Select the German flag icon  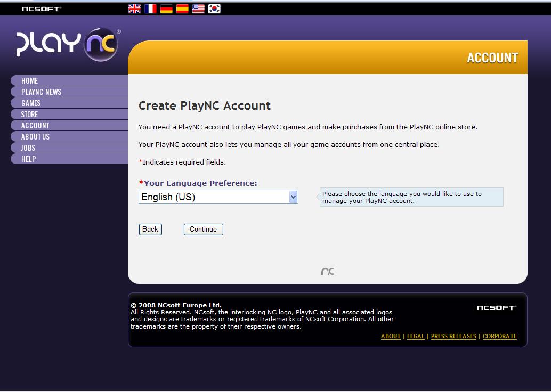[166, 9]
